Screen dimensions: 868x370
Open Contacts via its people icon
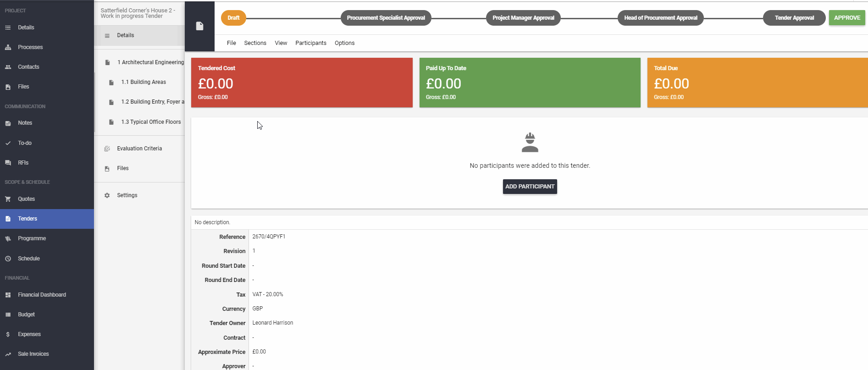coord(8,67)
